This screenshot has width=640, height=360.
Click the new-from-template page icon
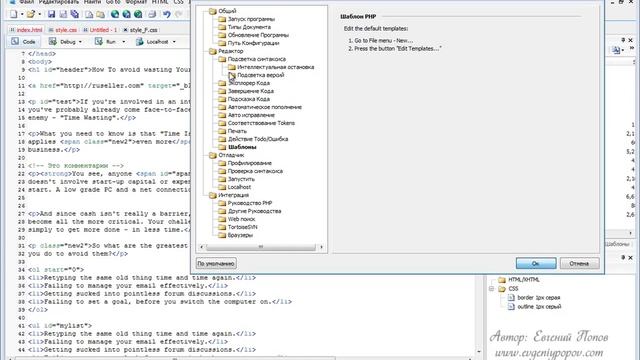(89, 15)
